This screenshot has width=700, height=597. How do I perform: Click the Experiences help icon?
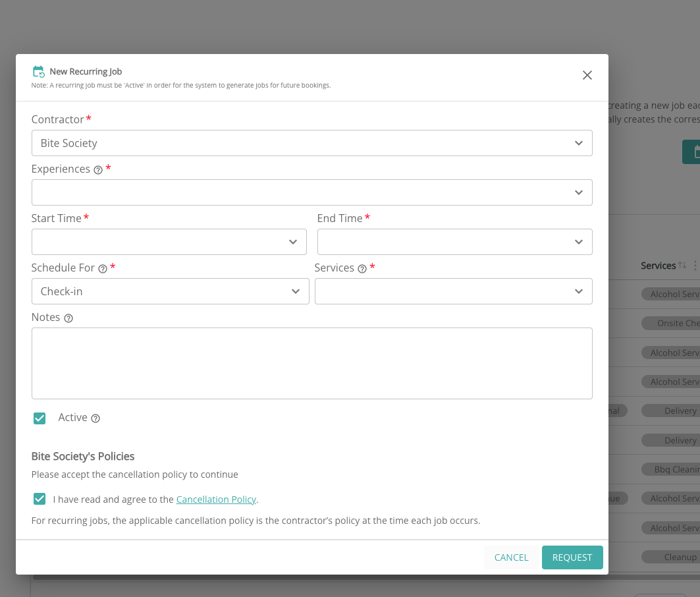(x=98, y=170)
